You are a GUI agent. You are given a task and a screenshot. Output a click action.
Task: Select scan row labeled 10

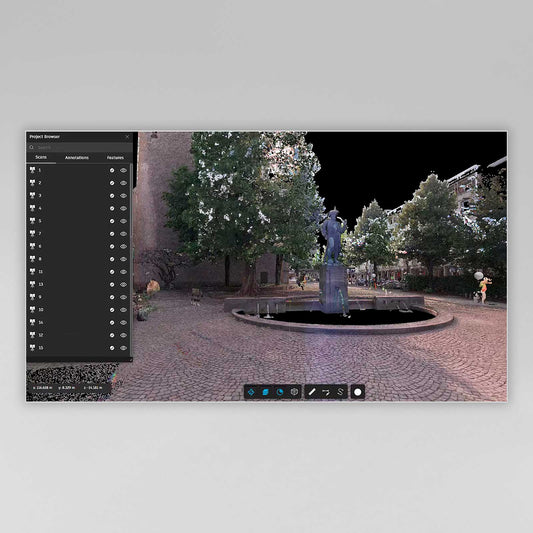coord(78,309)
